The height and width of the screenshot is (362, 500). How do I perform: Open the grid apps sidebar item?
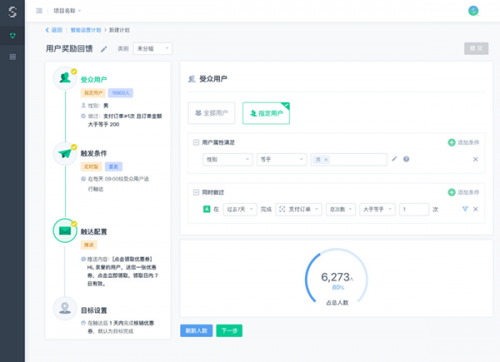13,57
